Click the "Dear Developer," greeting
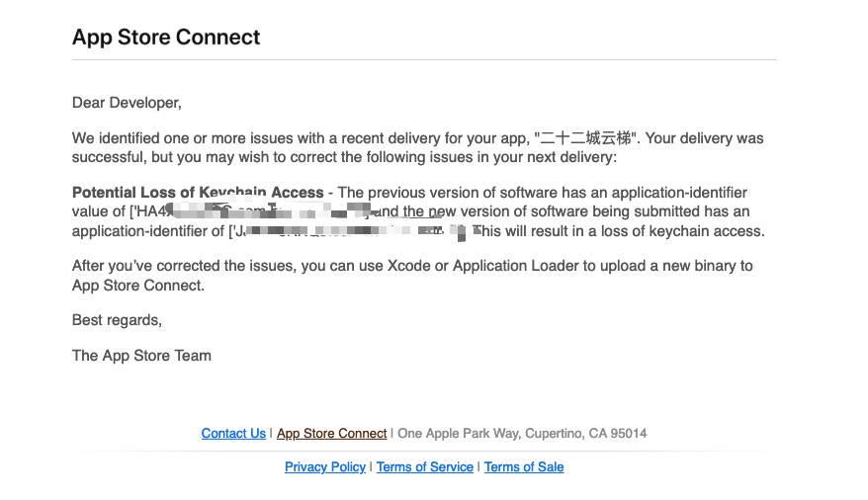Viewport: 868px width, 500px height. tap(127, 103)
